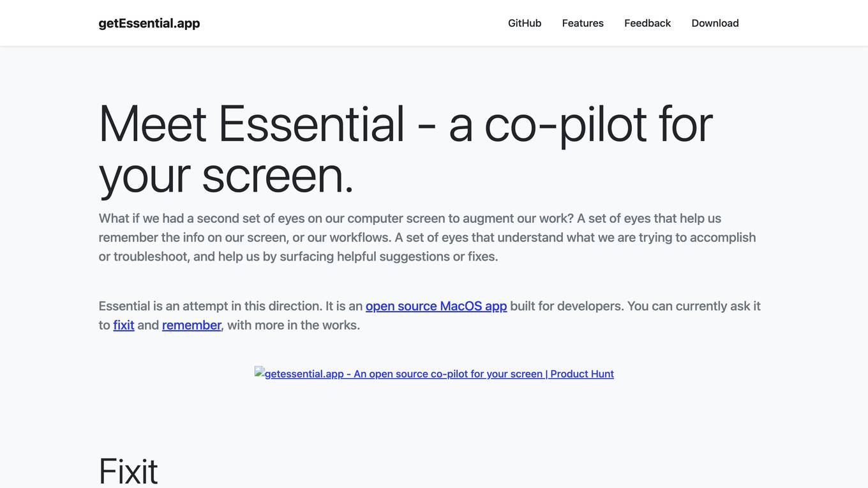Screen dimensions: 868x488
Task: Jump to the fixit link
Action: point(124,325)
